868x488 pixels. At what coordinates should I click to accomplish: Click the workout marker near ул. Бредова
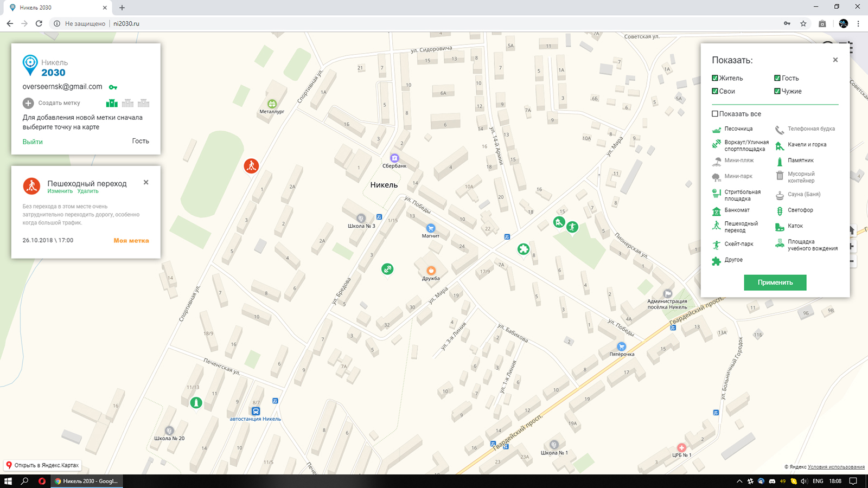tap(387, 269)
